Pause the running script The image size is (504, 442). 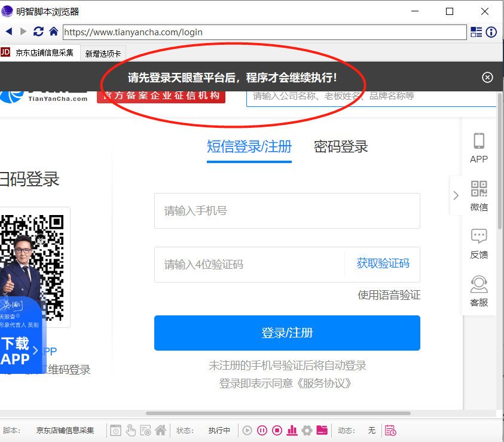[x=262, y=431]
